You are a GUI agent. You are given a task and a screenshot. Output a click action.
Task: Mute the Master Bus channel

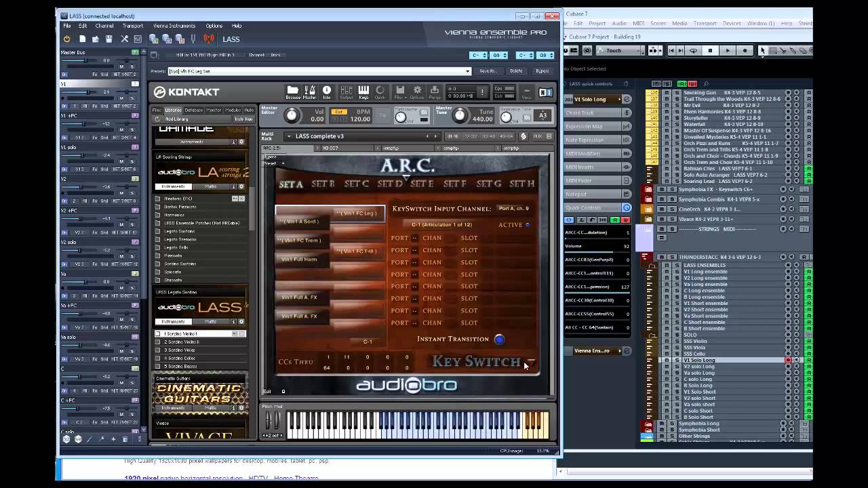[122, 66]
